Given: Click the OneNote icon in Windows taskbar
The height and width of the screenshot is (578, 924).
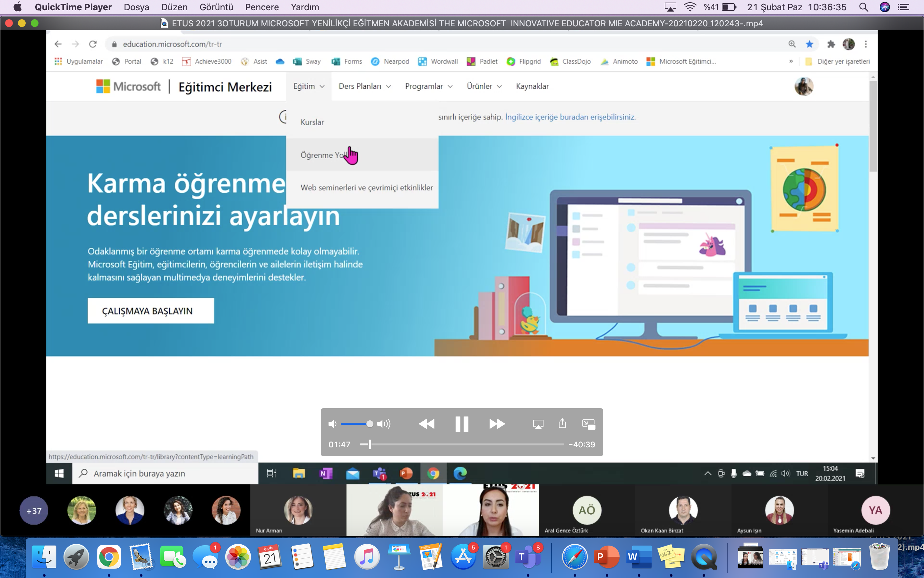Looking at the screenshot, I should click(326, 474).
